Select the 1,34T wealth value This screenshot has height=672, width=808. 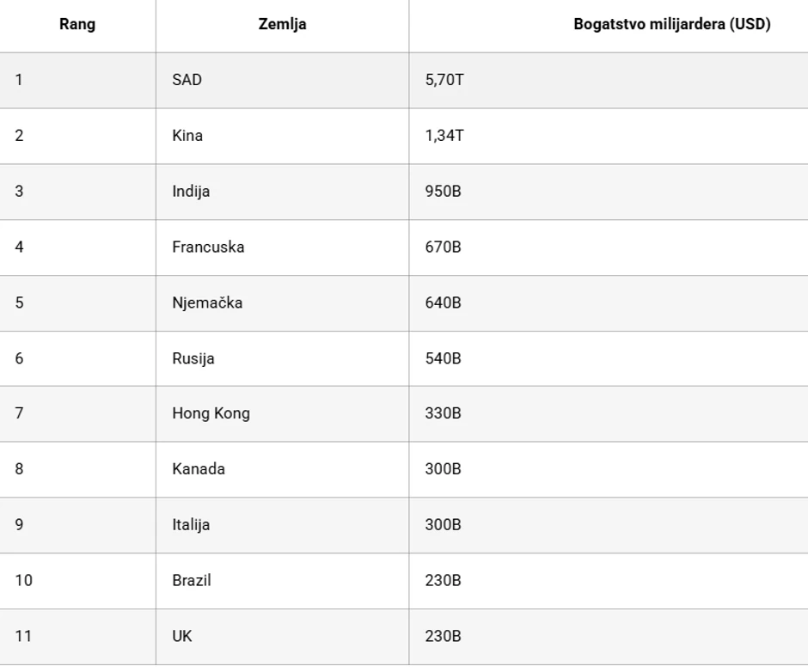[x=444, y=136]
